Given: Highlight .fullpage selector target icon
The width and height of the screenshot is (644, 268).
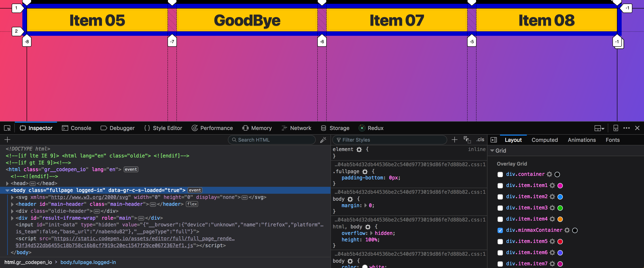Looking at the screenshot, I should 365,172.
